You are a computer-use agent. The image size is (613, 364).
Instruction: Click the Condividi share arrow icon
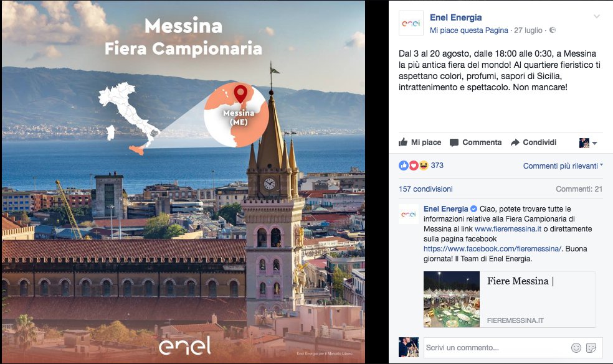(515, 142)
